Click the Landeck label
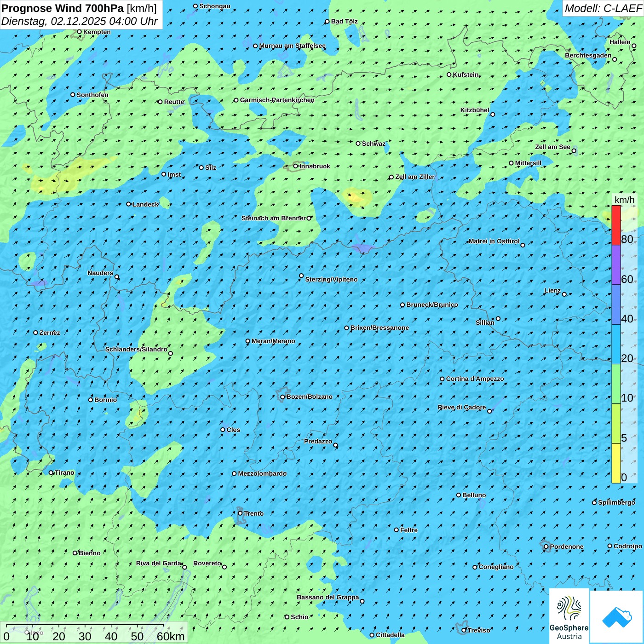The height and width of the screenshot is (644, 644). [145, 204]
